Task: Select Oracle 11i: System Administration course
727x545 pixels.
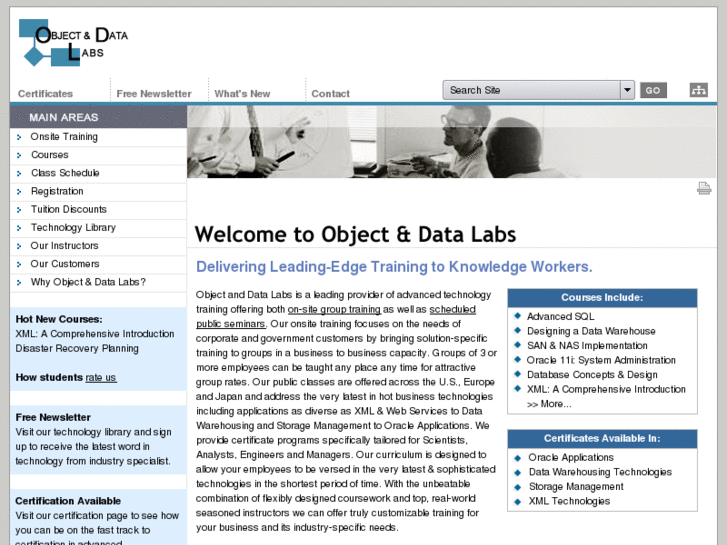Action: point(601,360)
